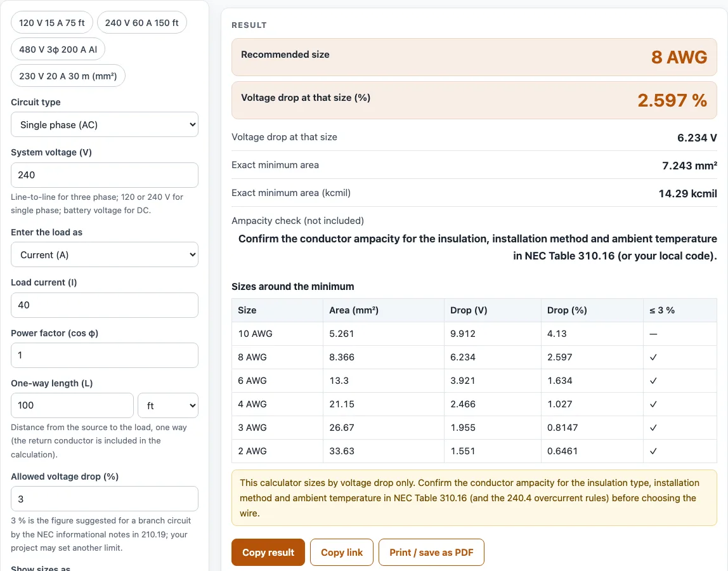Select the 6.234 V voltage drop value
This screenshot has width=728, height=571.
tap(697, 138)
